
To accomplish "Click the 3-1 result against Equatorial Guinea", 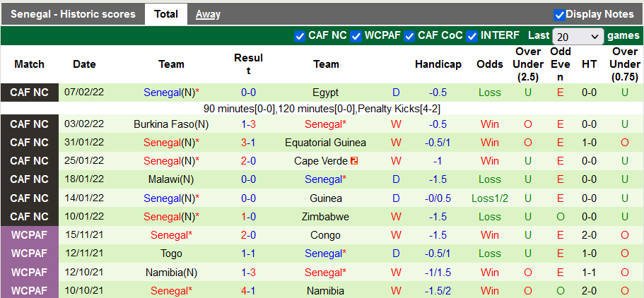I will (248, 143).
